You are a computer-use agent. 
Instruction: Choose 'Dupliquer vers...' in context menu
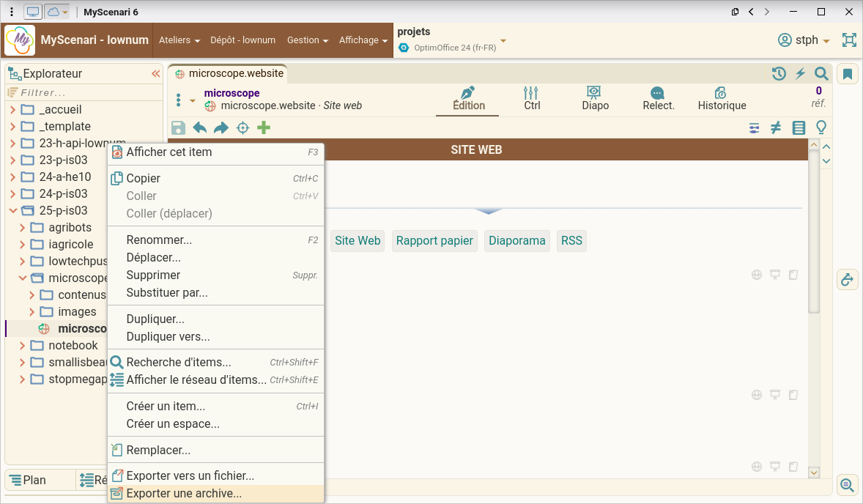[168, 337]
